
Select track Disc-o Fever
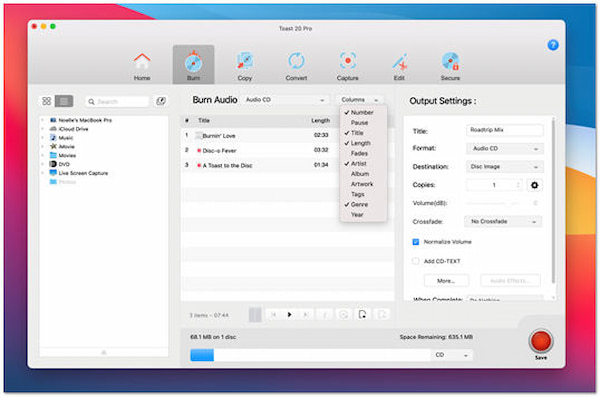[x=259, y=150]
